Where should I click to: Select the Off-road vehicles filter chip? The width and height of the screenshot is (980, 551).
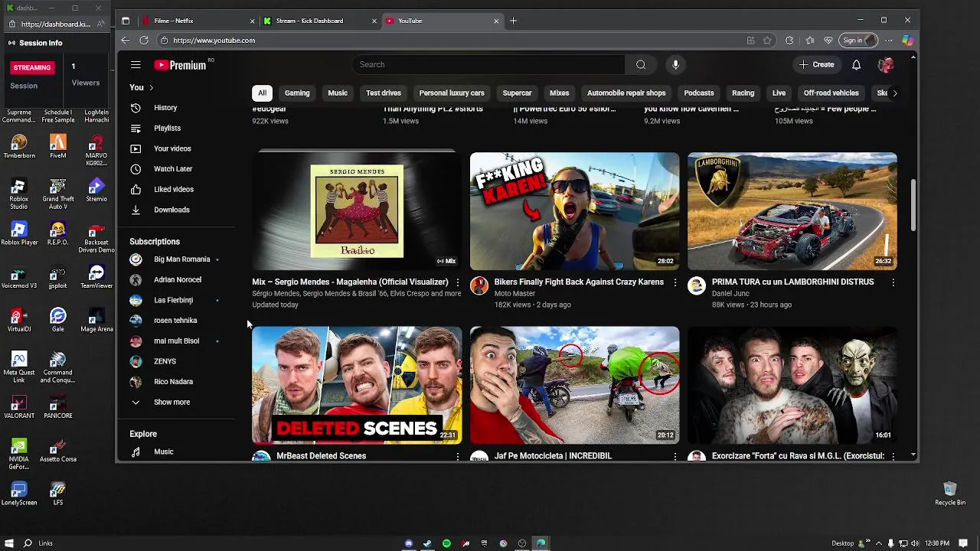tap(831, 93)
